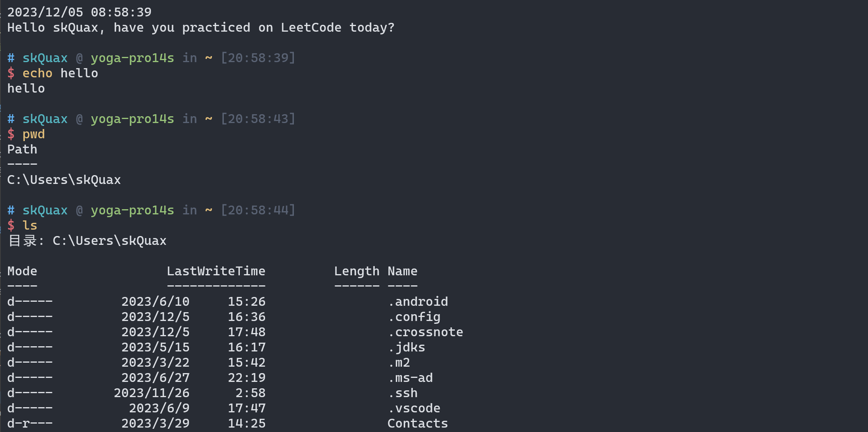This screenshot has height=432, width=868.
Task: Click the .jdks directory name
Action: [407, 347]
